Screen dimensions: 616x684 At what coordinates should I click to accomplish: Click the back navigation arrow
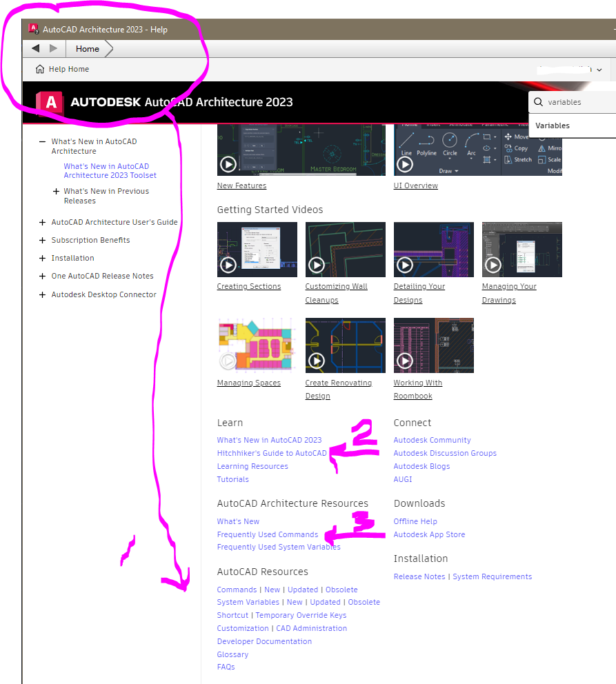[35, 48]
